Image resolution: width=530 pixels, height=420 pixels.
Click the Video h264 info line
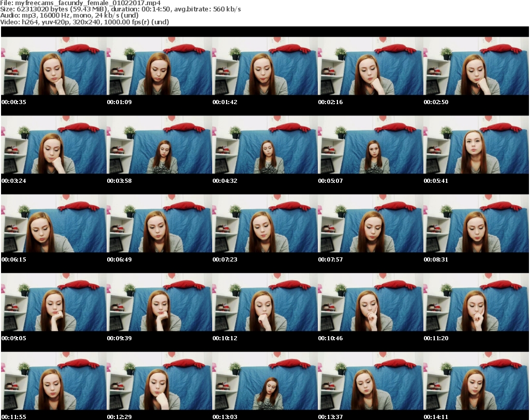84,22
